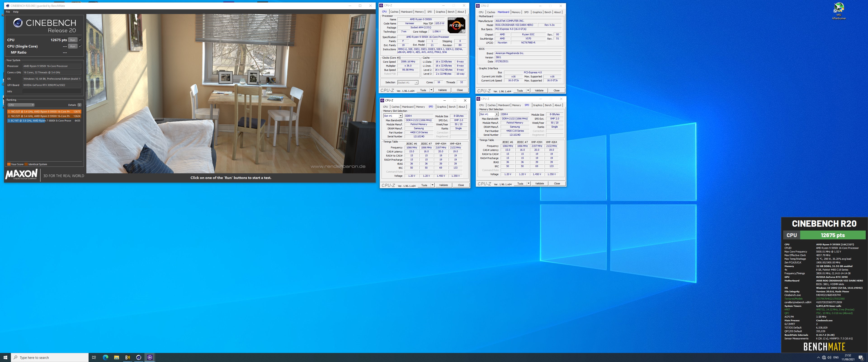Click the Cinebench title bar app icon
This screenshot has width=868, height=362.
click(7, 6)
